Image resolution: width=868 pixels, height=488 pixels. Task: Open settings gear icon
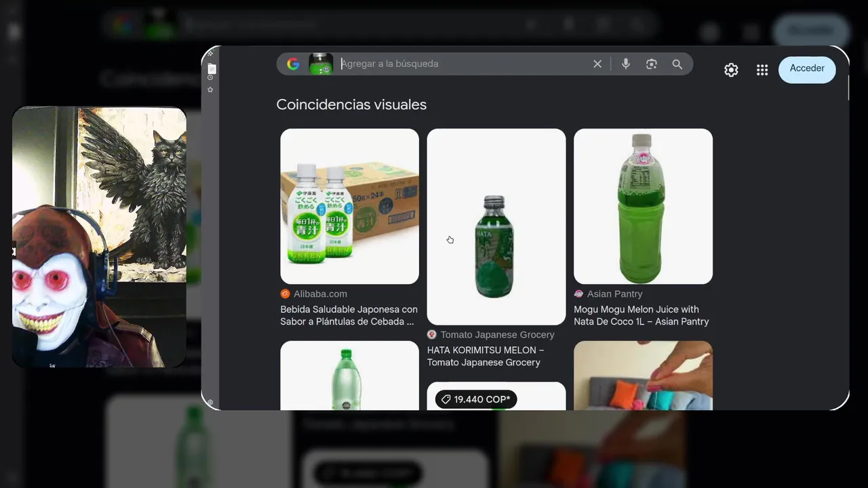pyautogui.click(x=731, y=70)
